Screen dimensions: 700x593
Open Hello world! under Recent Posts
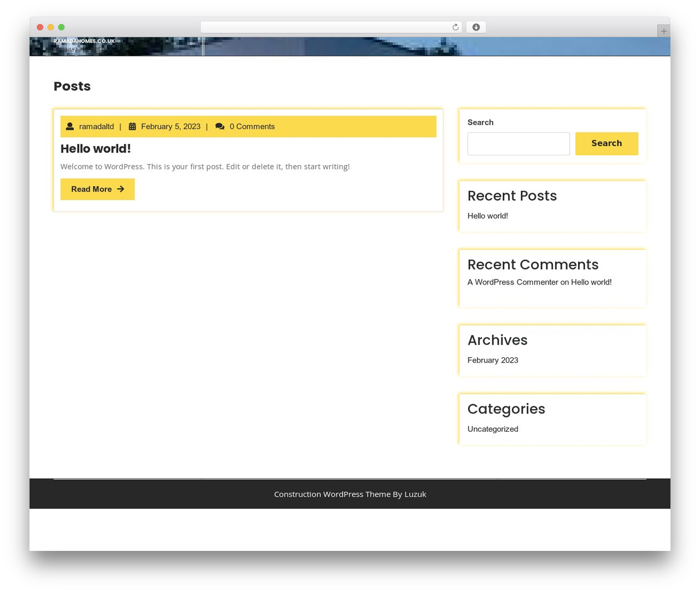[x=488, y=216]
